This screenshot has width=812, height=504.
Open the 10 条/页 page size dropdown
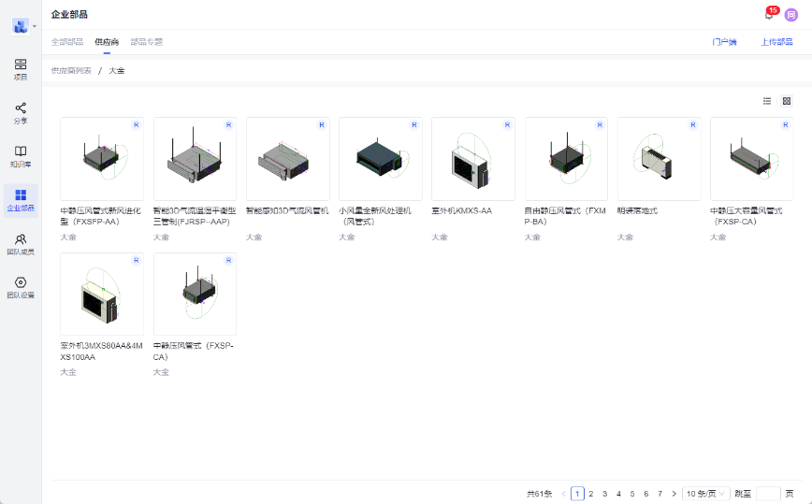point(705,493)
